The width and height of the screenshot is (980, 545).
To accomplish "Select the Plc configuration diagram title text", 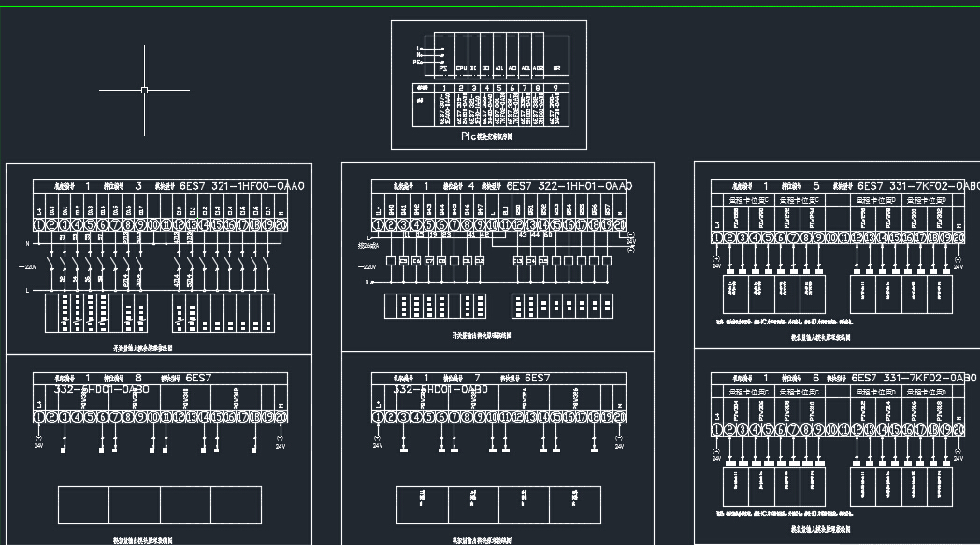I will (x=486, y=136).
